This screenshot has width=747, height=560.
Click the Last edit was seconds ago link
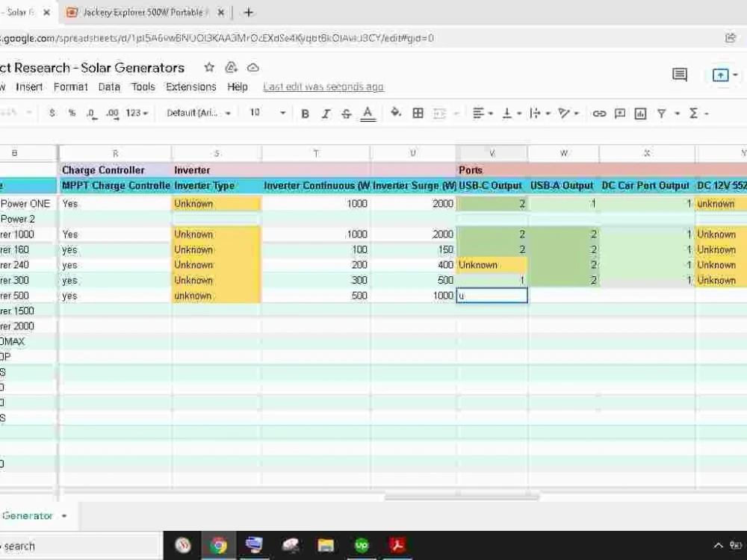coord(323,87)
